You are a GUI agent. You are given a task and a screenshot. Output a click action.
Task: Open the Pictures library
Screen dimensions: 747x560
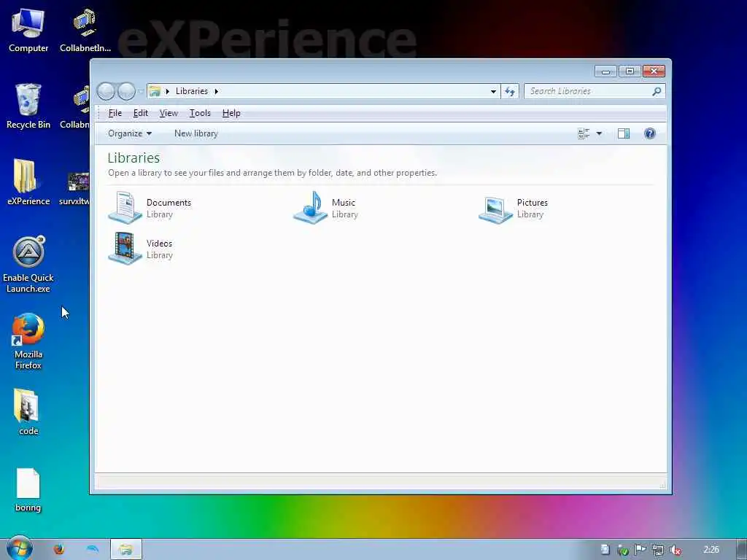(514, 208)
